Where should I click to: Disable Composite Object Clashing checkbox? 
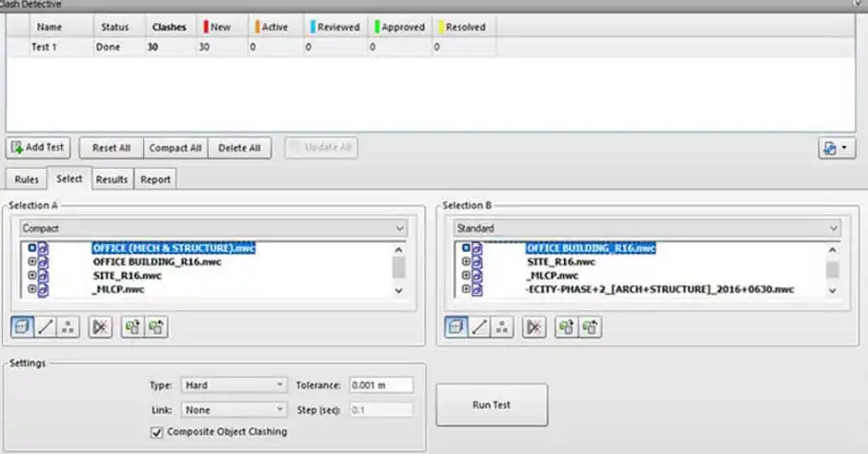[x=156, y=432]
